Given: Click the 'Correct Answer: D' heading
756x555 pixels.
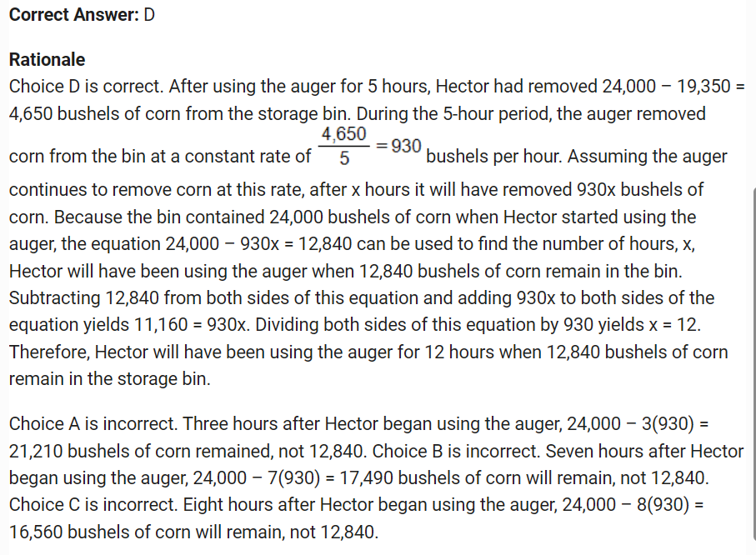Looking at the screenshot, I should tap(82, 16).
